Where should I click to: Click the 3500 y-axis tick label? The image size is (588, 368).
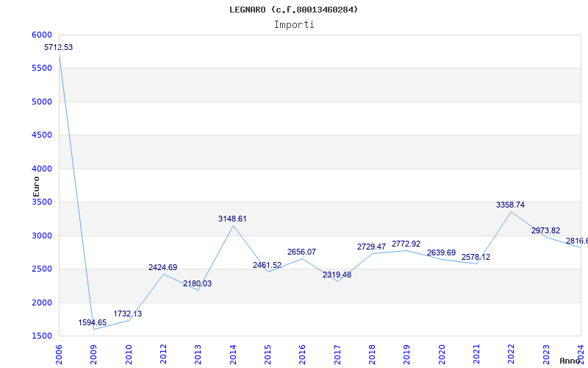coord(42,202)
